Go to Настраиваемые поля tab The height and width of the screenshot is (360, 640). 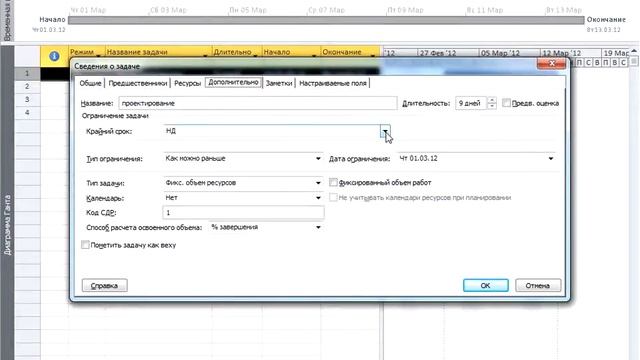click(333, 83)
